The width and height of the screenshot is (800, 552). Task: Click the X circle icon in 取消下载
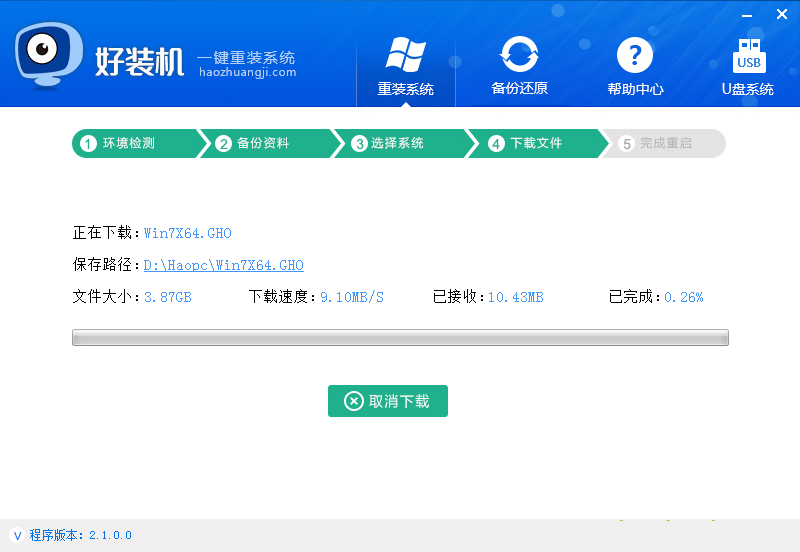click(354, 401)
